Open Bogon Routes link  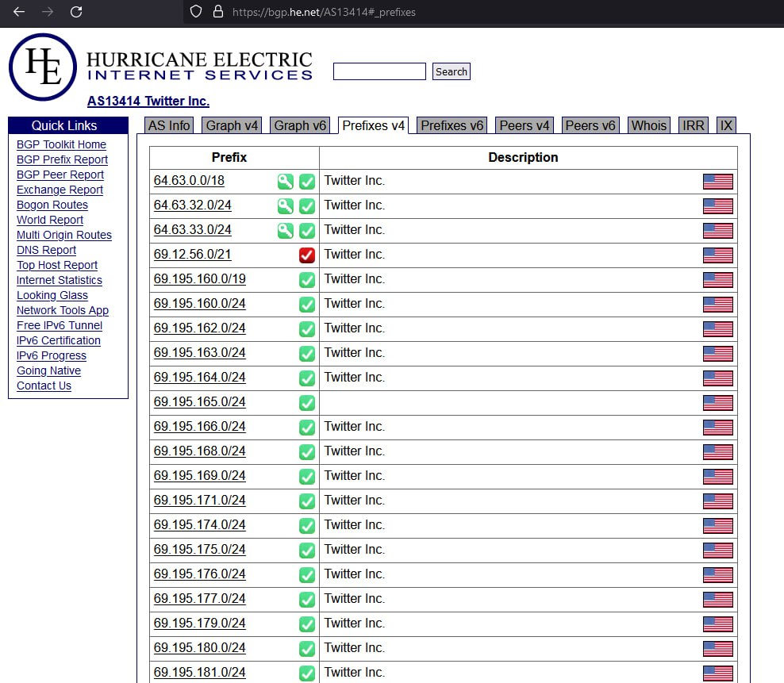pyautogui.click(x=52, y=205)
